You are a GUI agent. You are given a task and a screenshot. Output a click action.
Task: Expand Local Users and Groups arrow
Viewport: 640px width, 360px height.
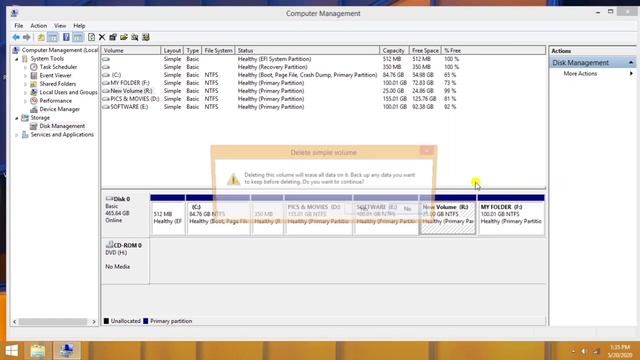coord(25,93)
